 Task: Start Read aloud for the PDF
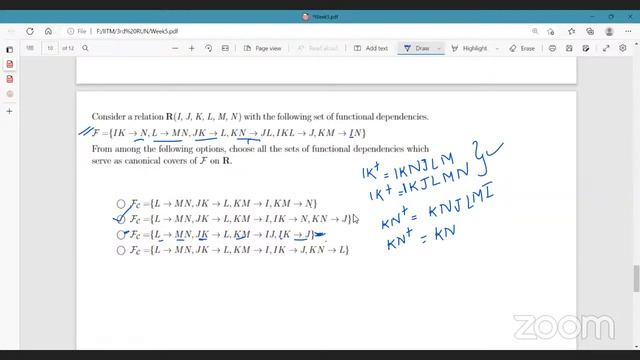318,48
